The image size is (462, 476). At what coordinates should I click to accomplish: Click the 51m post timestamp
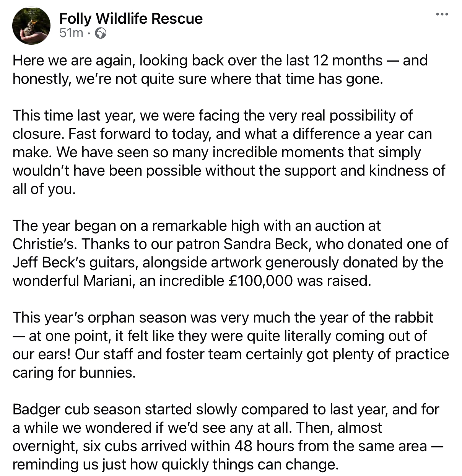(x=71, y=33)
